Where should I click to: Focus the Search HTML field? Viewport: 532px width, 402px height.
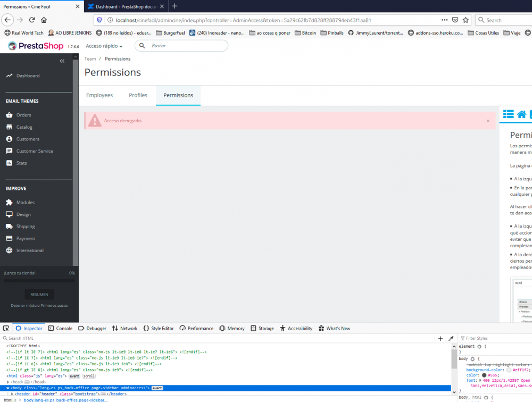click(x=217, y=338)
